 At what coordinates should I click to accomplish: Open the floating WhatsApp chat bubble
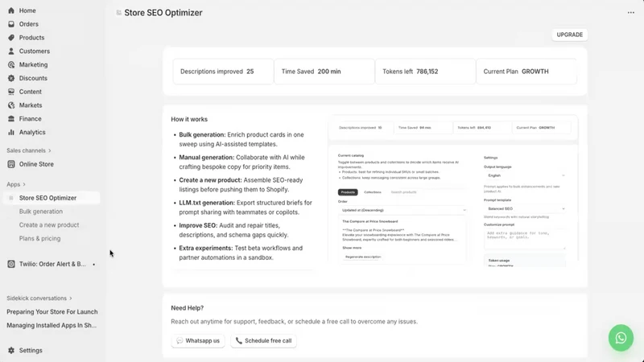click(621, 338)
